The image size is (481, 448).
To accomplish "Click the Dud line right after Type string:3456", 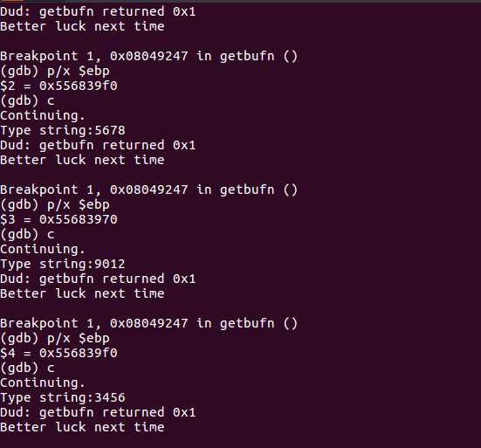I will click(98, 412).
